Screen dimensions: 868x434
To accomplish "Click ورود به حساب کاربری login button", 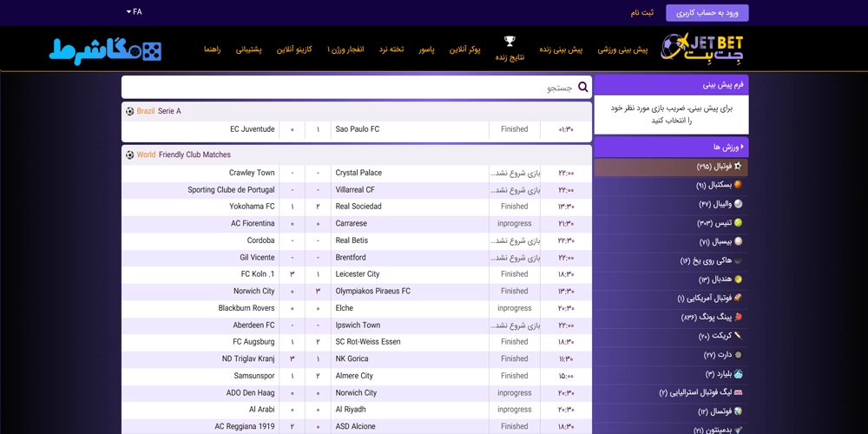I will (x=707, y=13).
